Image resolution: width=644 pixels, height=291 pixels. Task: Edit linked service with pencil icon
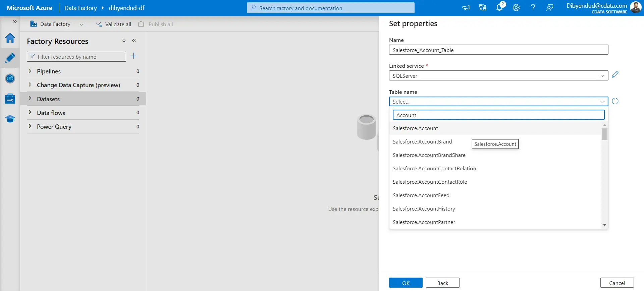click(x=615, y=75)
